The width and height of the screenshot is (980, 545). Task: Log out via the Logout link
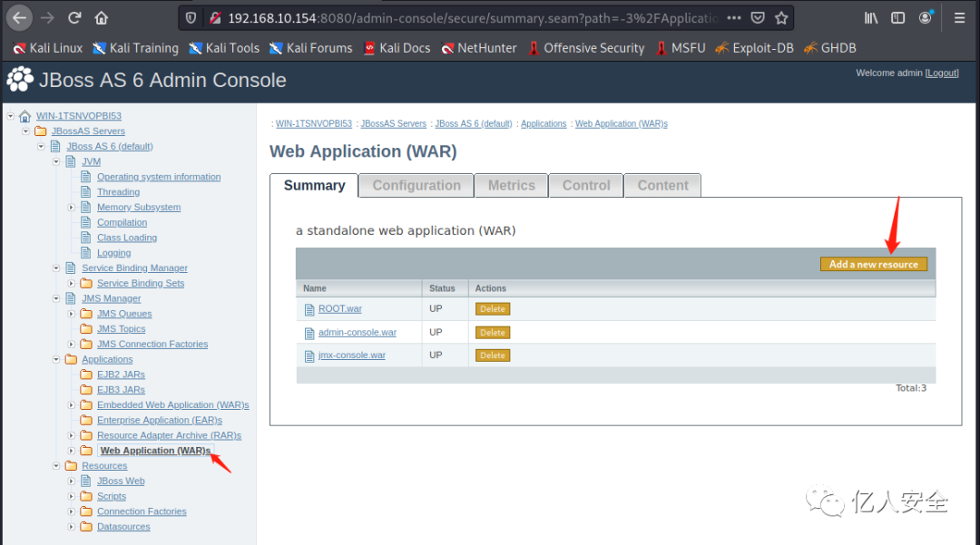[x=942, y=73]
